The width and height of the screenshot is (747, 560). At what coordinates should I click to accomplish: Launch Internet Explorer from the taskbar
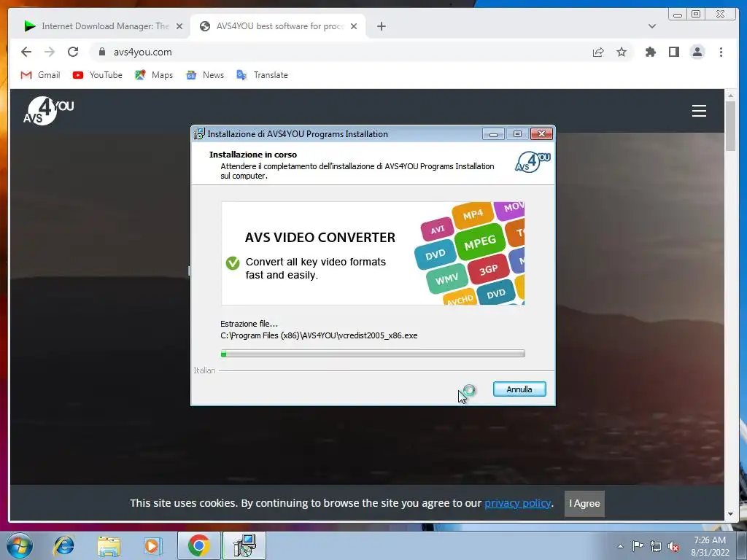tap(64, 545)
